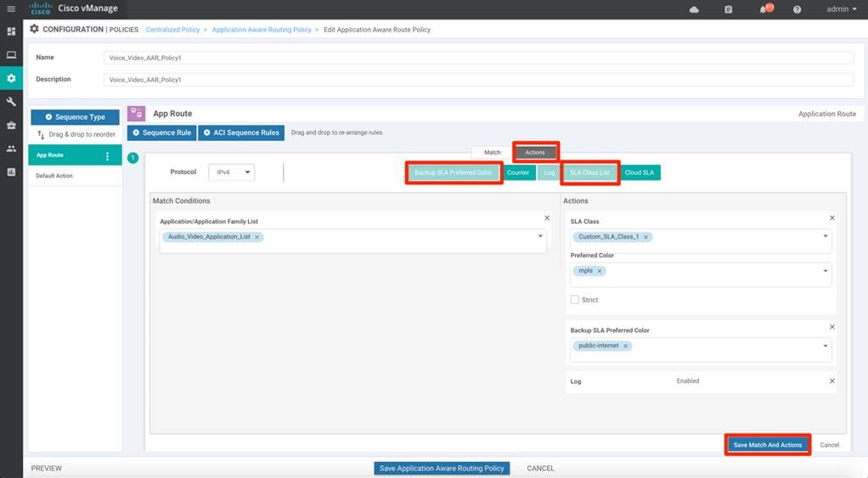Open the Maintenance briefcase sidebar icon
Viewport: 868px width, 478px height.
click(11, 125)
